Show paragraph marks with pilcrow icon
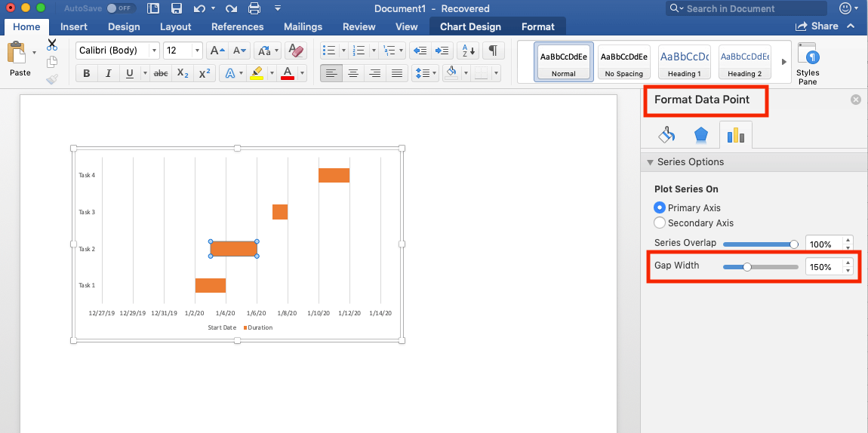Image resolution: width=868 pixels, height=433 pixels. coord(492,51)
